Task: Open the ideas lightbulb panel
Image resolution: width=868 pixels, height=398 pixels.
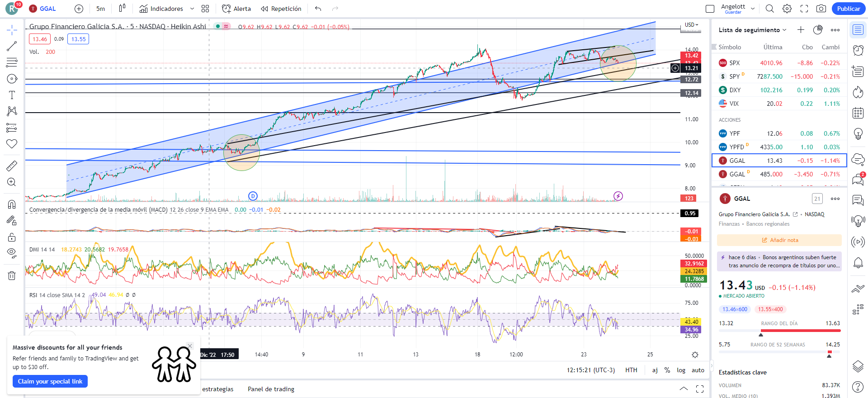Action: [858, 134]
